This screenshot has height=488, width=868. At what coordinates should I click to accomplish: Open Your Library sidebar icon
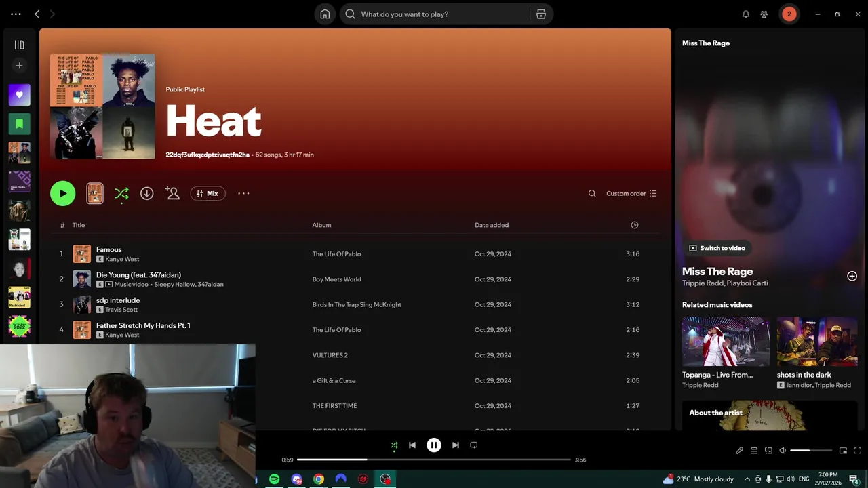pyautogui.click(x=19, y=45)
